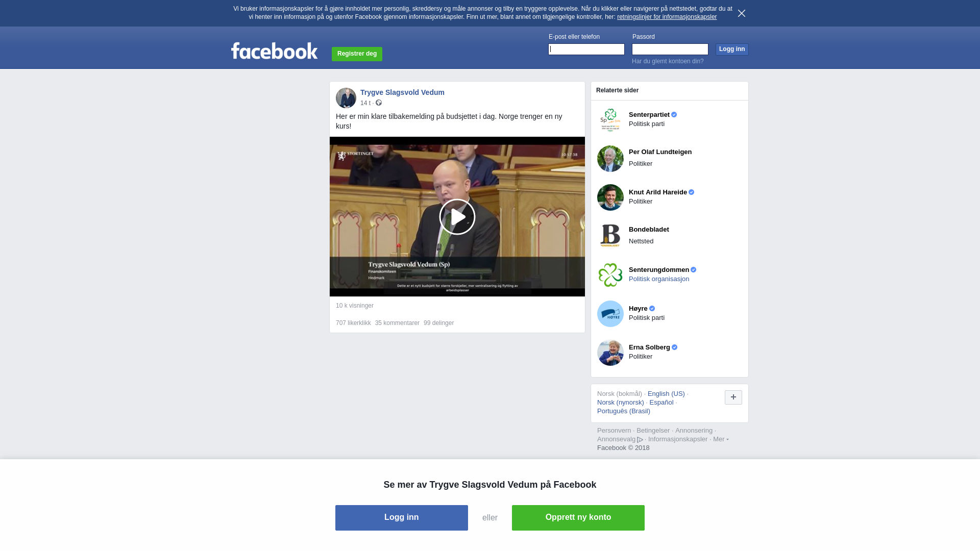
Task: Open Senterpartiet page logo
Action: click(x=610, y=120)
